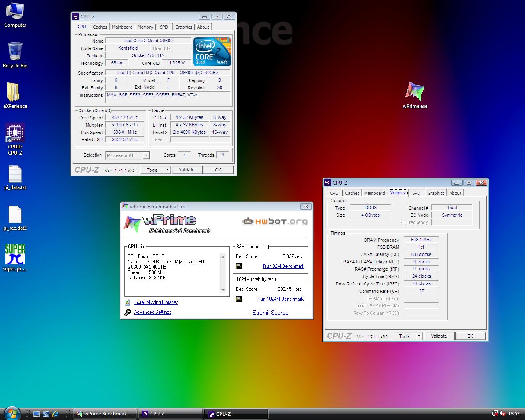Click Tools button in CPU-Z Memory window

404,336
